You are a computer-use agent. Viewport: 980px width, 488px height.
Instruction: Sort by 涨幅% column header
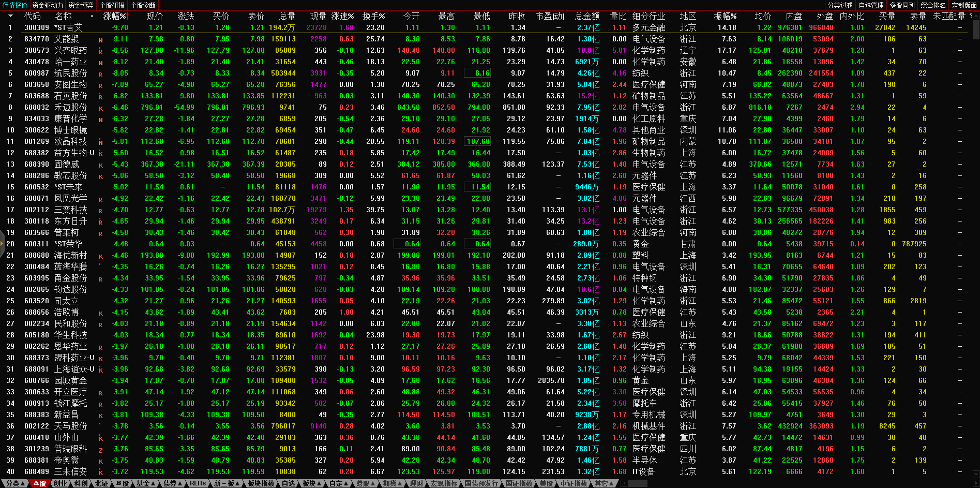click(x=114, y=16)
